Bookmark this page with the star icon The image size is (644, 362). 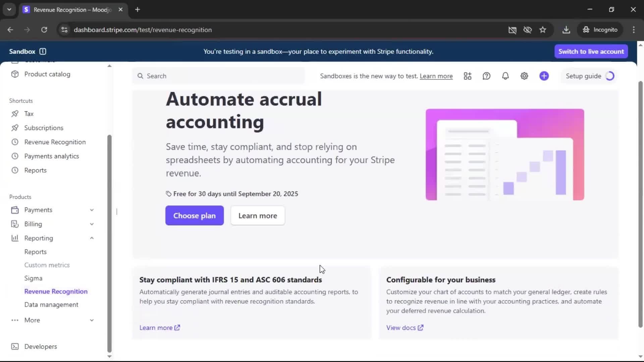(543, 30)
